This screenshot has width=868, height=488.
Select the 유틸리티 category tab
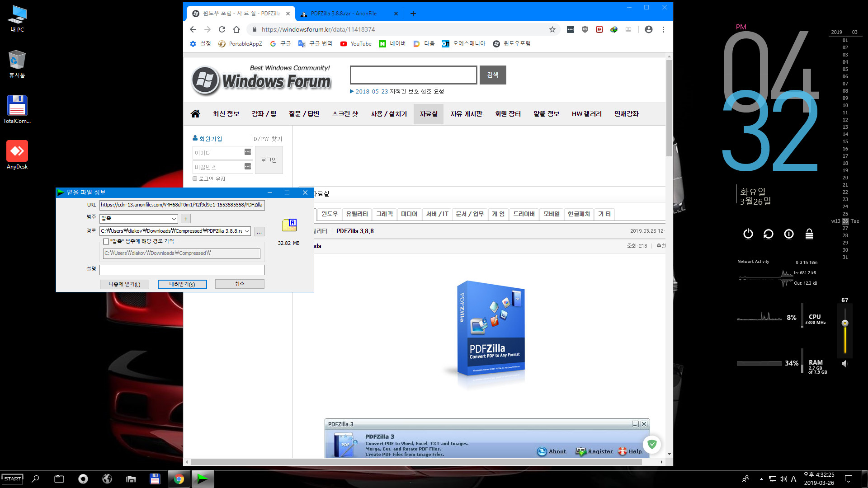pyautogui.click(x=357, y=214)
